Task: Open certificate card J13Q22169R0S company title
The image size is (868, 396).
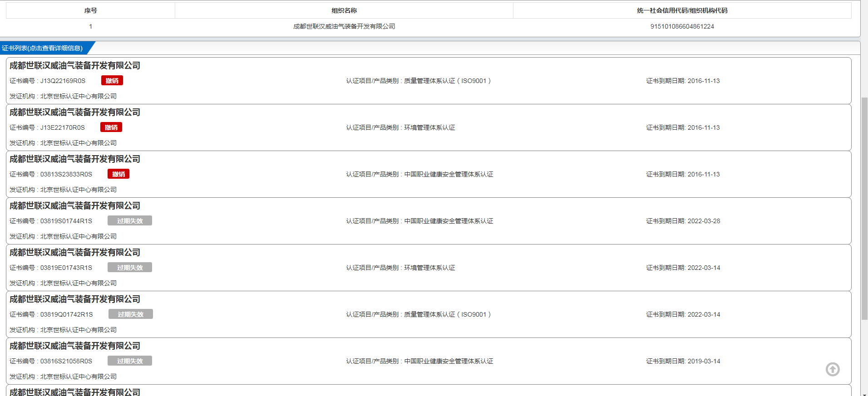Action: pyautogui.click(x=75, y=66)
